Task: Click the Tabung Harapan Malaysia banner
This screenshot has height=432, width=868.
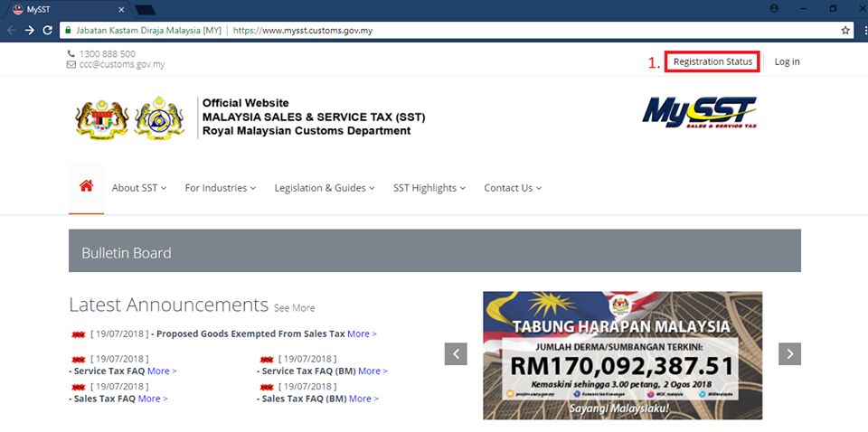Action: point(622,356)
